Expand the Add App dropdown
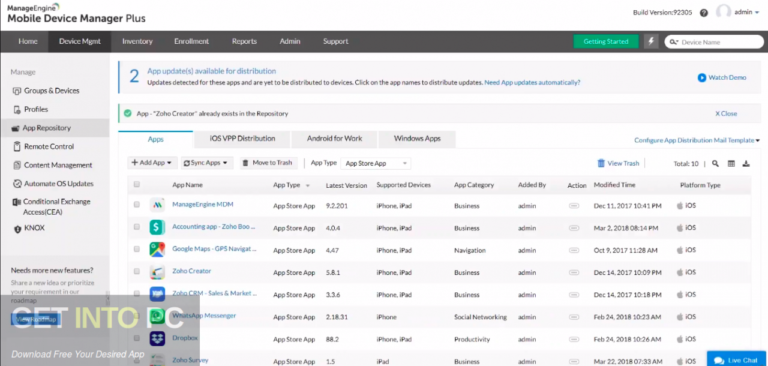768x366 pixels. point(152,163)
